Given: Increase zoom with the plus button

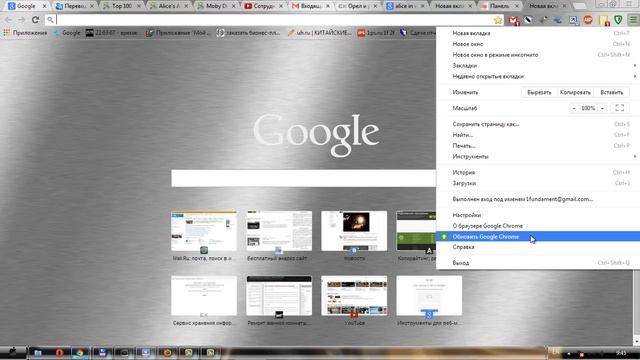Looking at the screenshot, I should pos(602,108).
